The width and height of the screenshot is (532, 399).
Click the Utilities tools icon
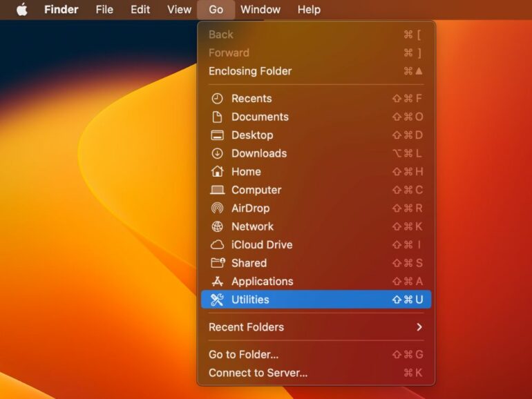(x=217, y=300)
